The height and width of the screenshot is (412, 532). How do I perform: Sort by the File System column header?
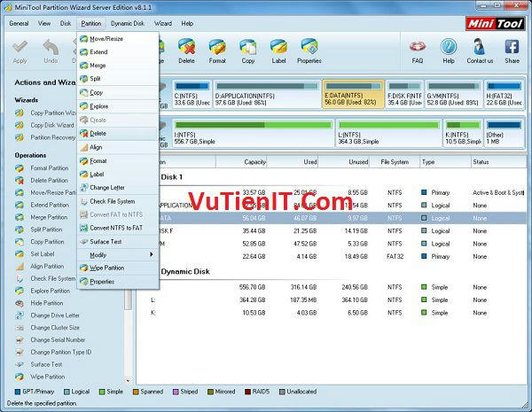coord(395,162)
